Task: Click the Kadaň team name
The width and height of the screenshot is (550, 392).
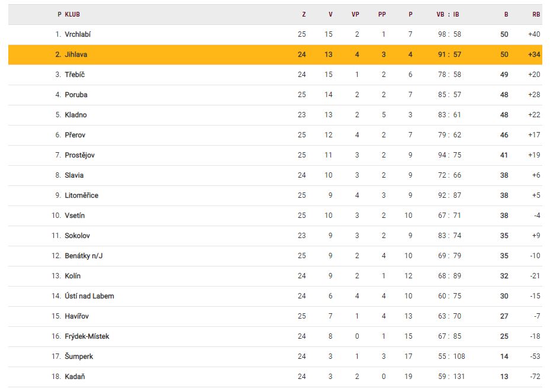Action: click(x=75, y=377)
